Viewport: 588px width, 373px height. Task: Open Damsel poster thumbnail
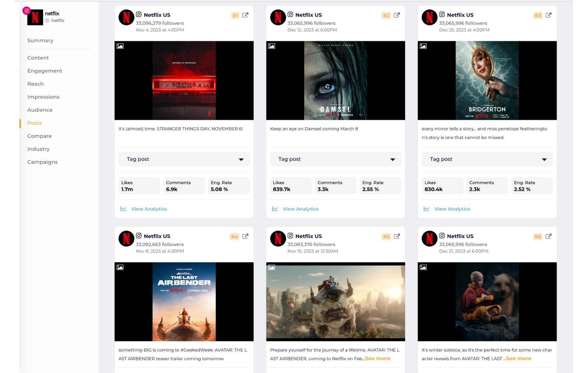coord(335,81)
